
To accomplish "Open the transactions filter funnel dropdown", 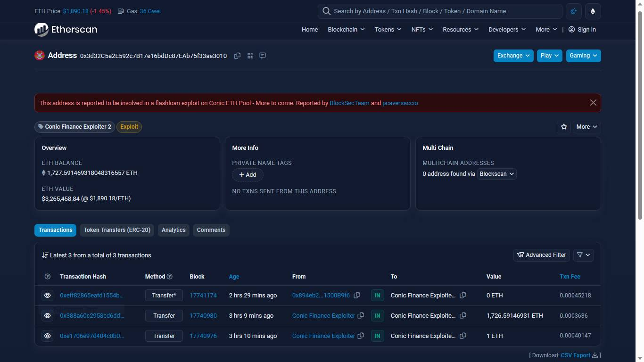I will (584, 255).
